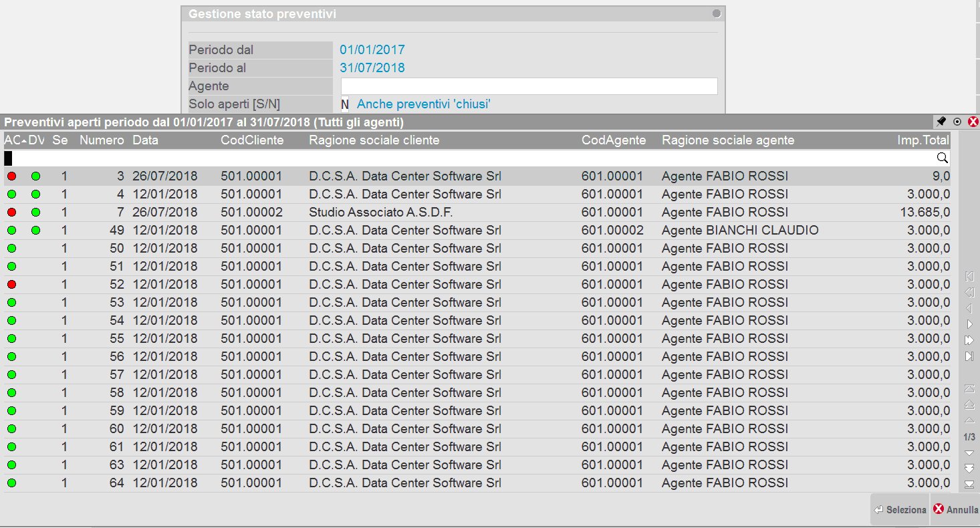
Task: Click the Data column header
Action: pos(145,140)
